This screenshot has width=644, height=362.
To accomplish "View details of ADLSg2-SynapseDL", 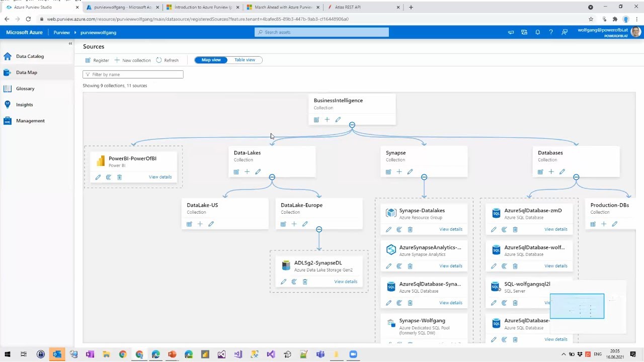I will point(346,282).
